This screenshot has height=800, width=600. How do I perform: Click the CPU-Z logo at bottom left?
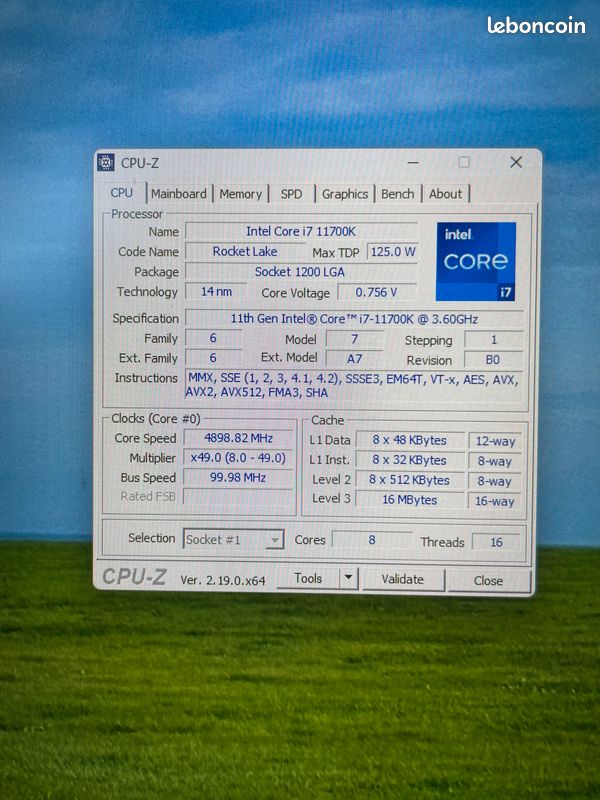pyautogui.click(x=134, y=577)
